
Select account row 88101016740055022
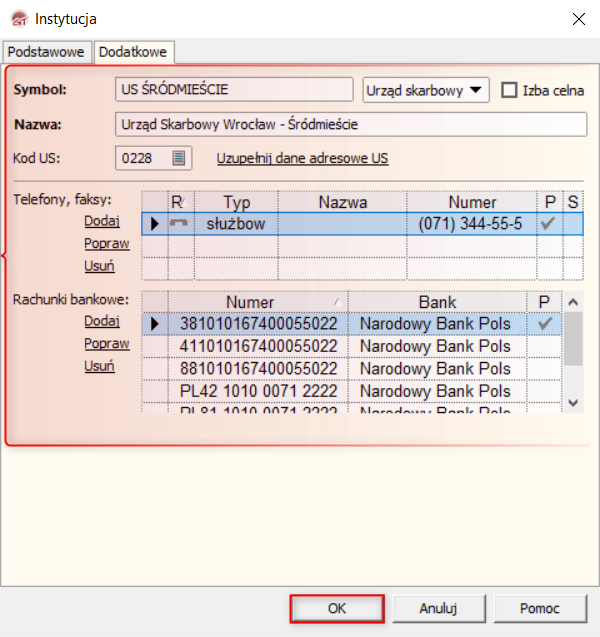[258, 369]
